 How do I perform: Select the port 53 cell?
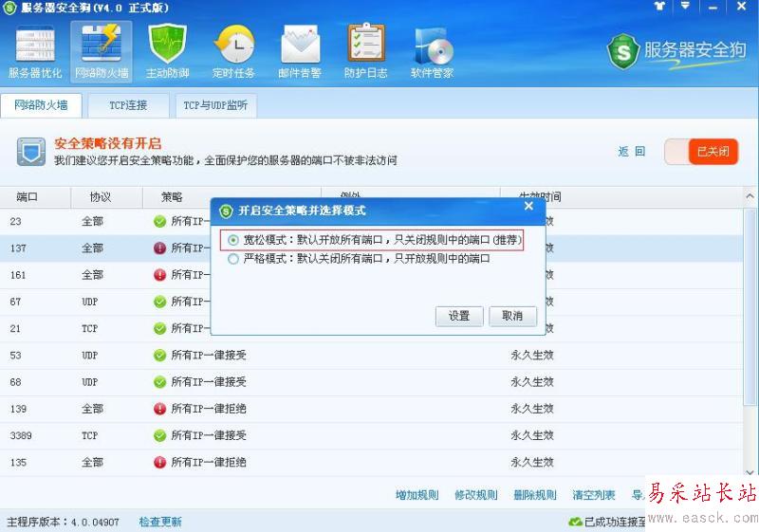click(15, 355)
